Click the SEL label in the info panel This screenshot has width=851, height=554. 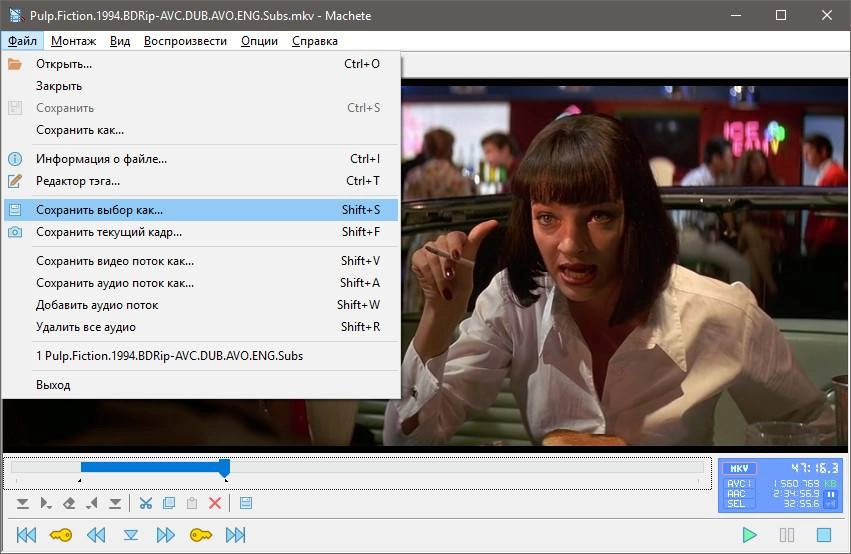tap(735, 504)
